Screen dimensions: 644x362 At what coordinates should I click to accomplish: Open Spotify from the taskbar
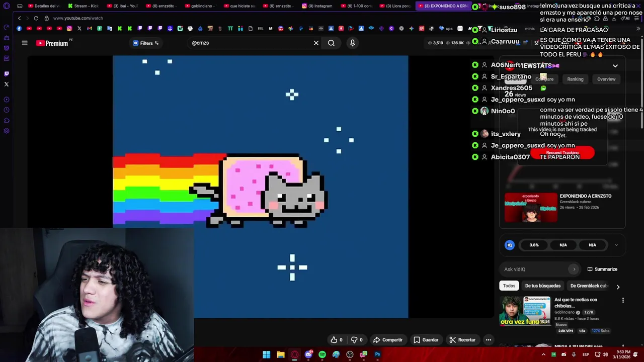pos(322,354)
